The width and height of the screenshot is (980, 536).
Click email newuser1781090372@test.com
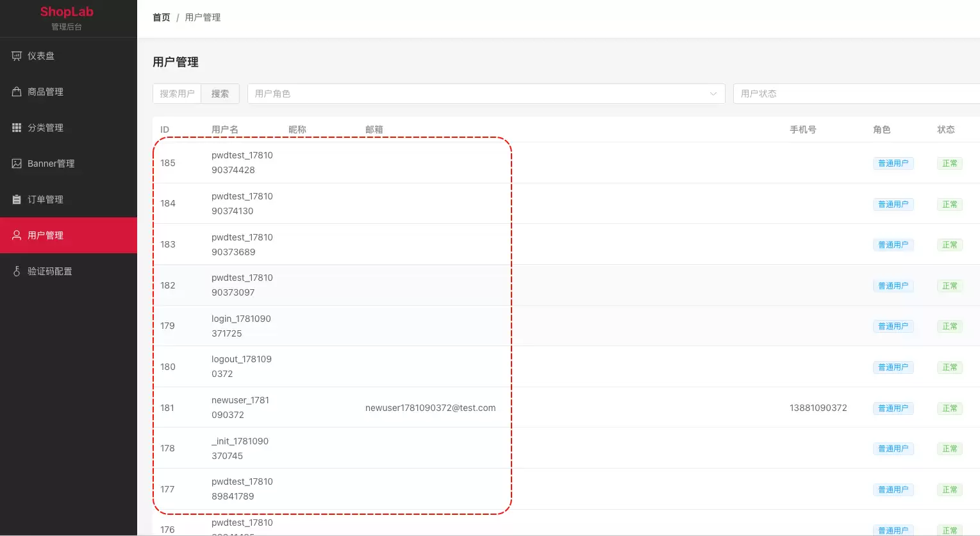point(431,408)
